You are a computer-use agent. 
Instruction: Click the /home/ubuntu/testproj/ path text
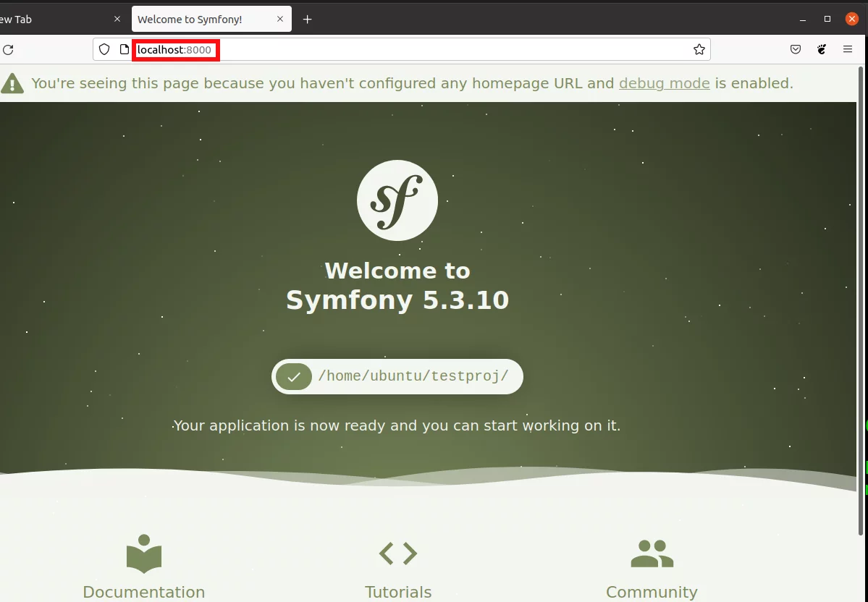pyautogui.click(x=413, y=376)
